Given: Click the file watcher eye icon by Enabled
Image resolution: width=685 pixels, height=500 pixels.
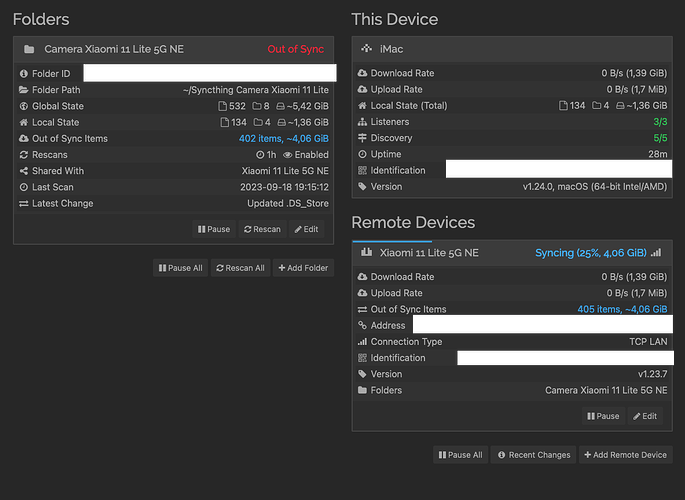Looking at the screenshot, I should click(287, 155).
